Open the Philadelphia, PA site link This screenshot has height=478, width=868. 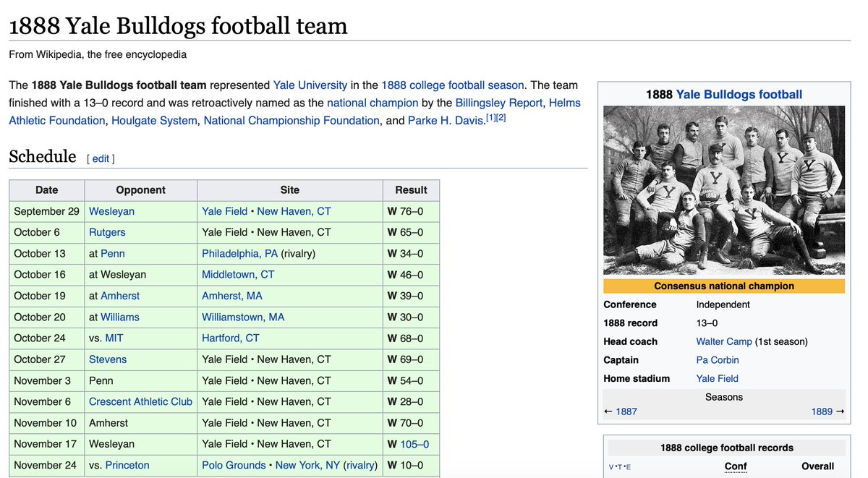click(x=239, y=253)
